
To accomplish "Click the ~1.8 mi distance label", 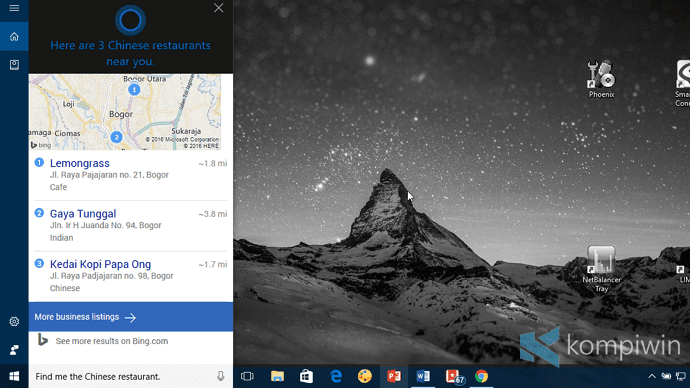I will (x=213, y=164).
